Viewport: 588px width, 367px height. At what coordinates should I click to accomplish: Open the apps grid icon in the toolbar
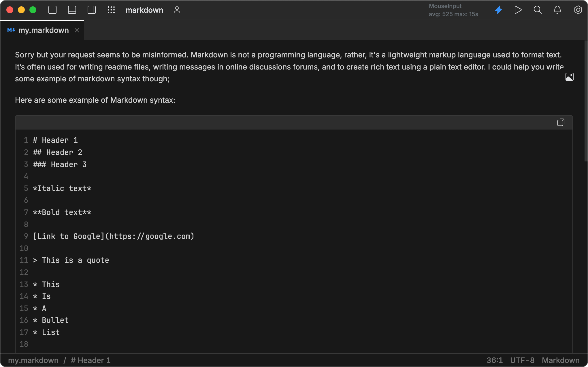(x=111, y=10)
